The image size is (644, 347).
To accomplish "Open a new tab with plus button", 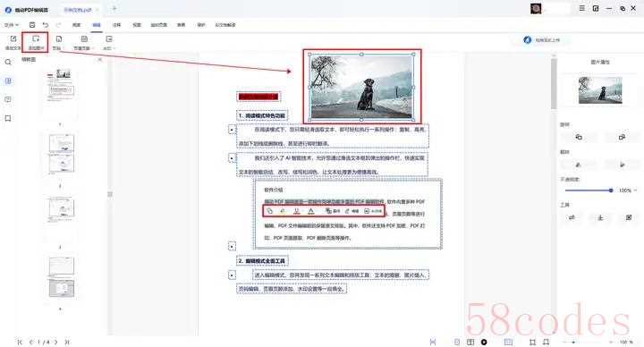I will [x=114, y=9].
